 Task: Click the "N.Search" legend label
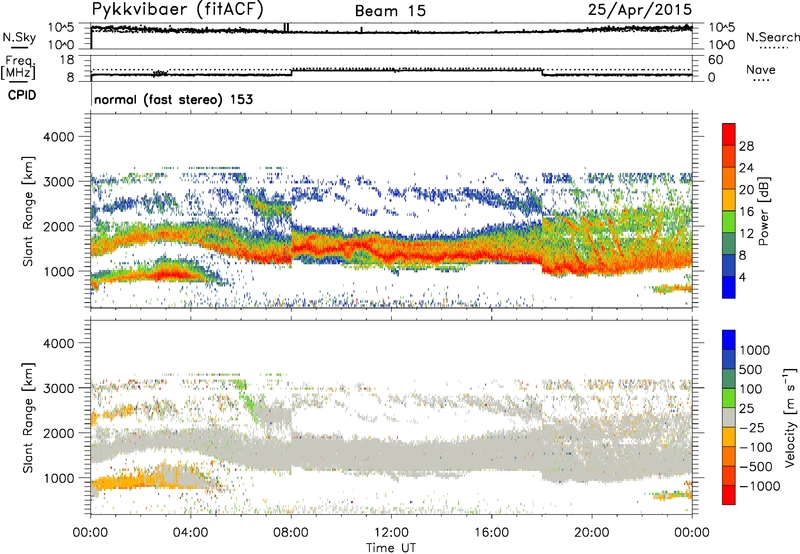(x=772, y=37)
